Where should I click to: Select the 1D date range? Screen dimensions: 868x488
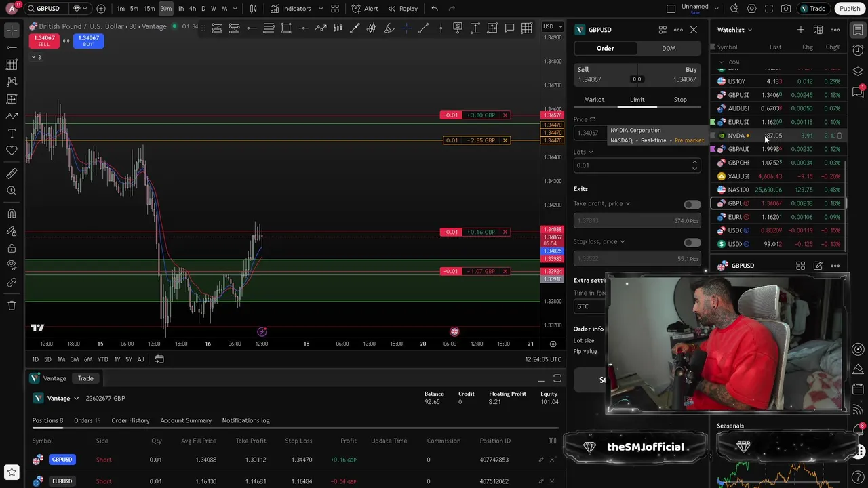click(35, 359)
